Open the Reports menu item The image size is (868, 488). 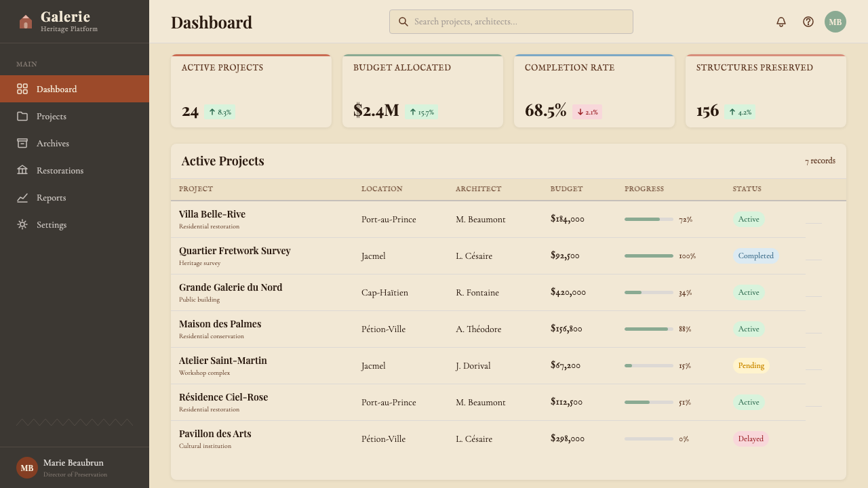point(75,197)
